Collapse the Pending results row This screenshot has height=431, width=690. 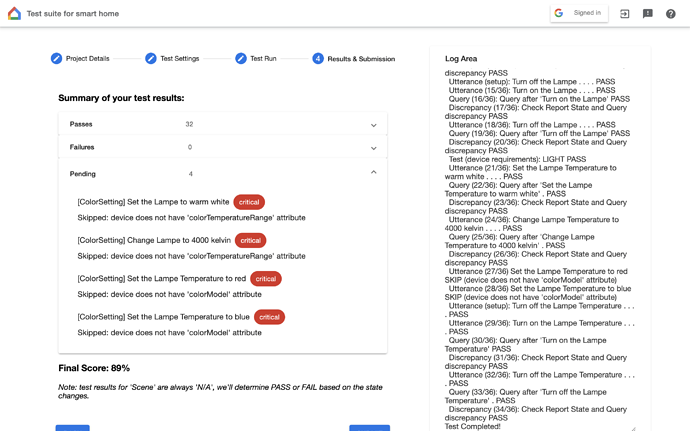point(223,173)
